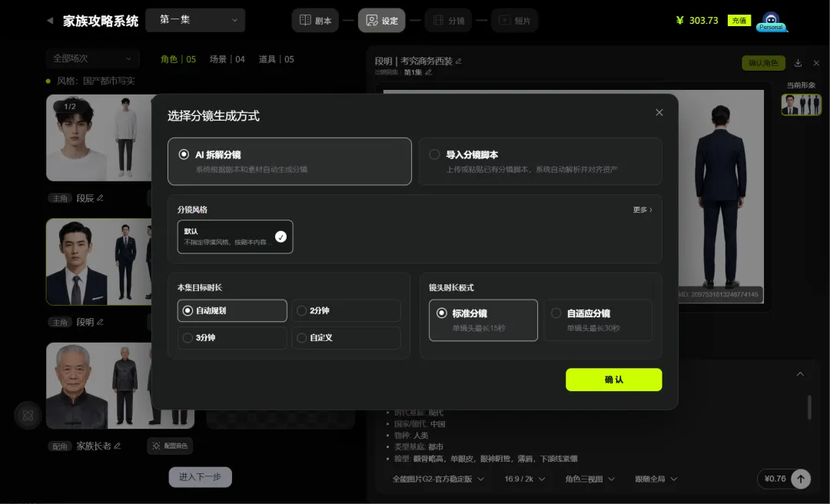Click the 充值 recharge button
Image resolution: width=830 pixels, height=504 pixels.
[739, 21]
